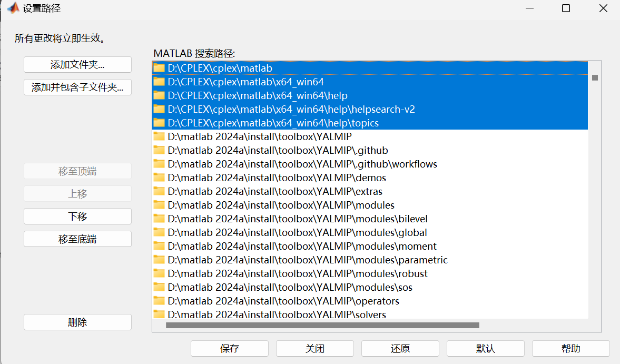This screenshot has height=364, width=620.
Task: Select path ending help\topics
Action: (x=370, y=123)
